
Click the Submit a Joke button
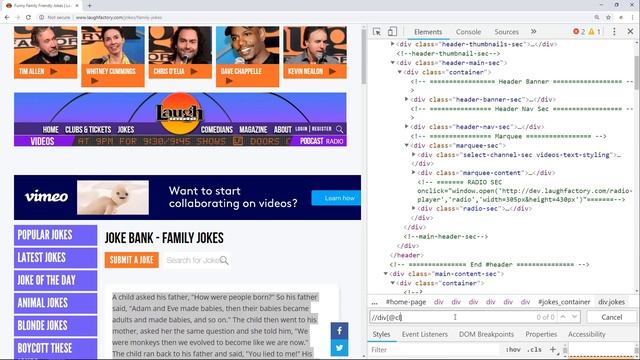(x=131, y=260)
